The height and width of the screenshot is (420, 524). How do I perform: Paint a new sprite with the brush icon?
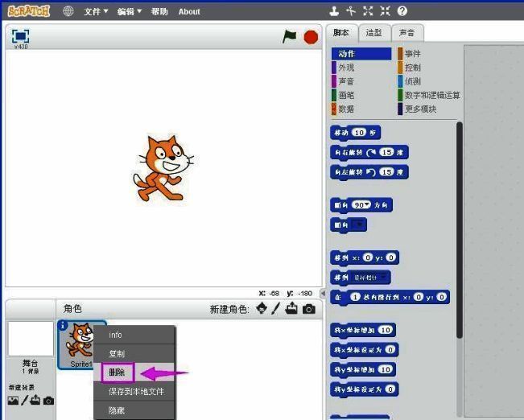(275, 309)
